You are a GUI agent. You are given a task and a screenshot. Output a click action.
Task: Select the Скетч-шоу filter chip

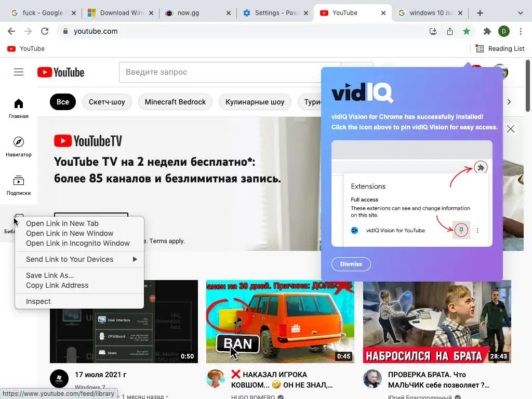(x=107, y=102)
